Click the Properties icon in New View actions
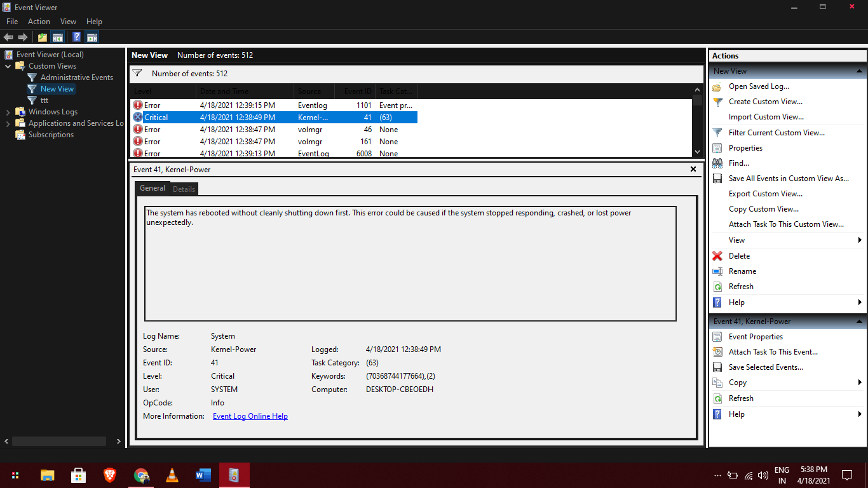868x488 pixels. [717, 148]
